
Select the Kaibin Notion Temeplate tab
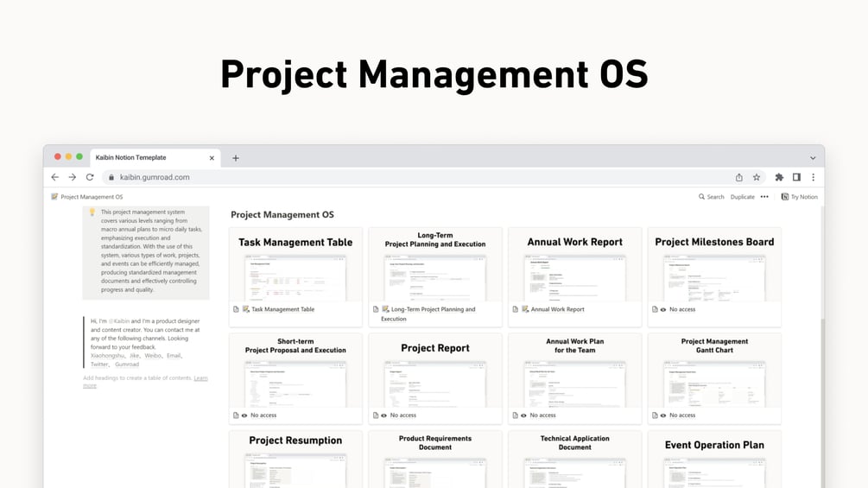pyautogui.click(x=155, y=158)
